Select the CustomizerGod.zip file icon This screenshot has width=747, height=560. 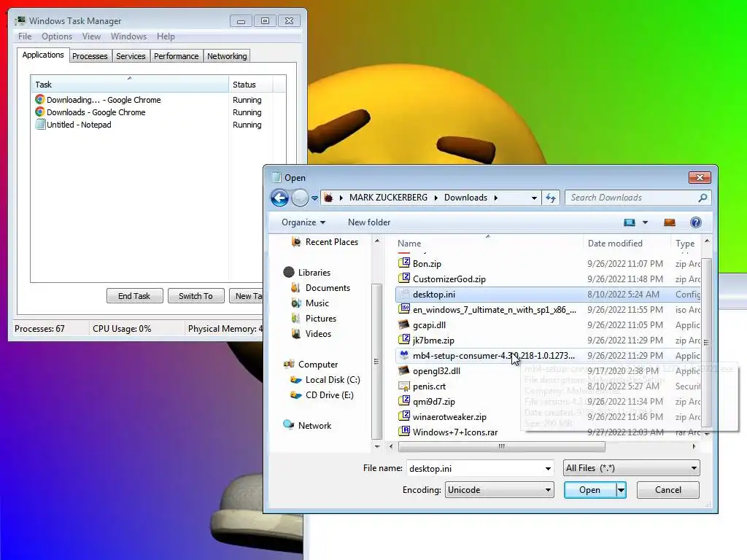tap(404, 278)
